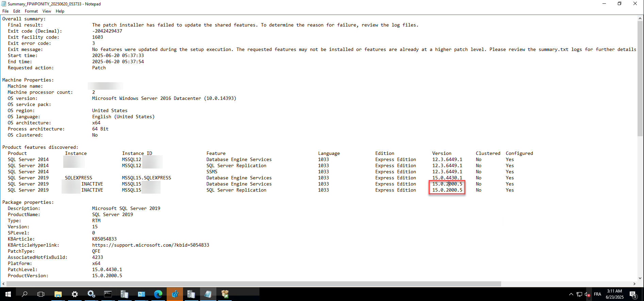Click the end time 2025-06-20 05:37:54
The image size is (644, 301).
pos(118,61)
